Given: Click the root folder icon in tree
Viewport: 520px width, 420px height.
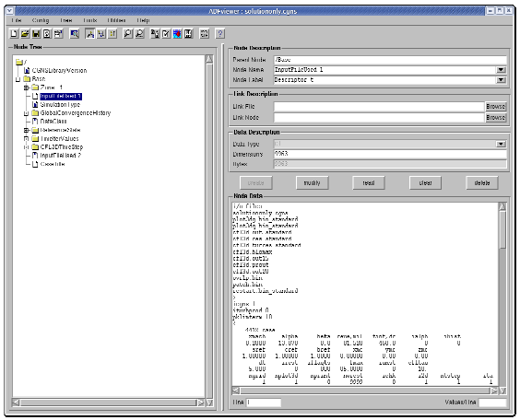Looking at the screenshot, I should (x=19, y=62).
